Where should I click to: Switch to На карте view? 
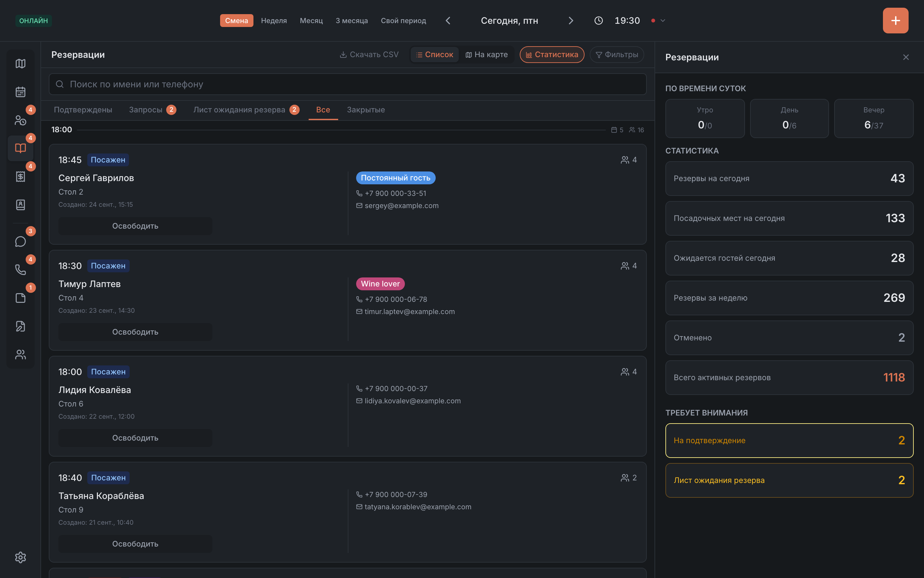pyautogui.click(x=486, y=55)
